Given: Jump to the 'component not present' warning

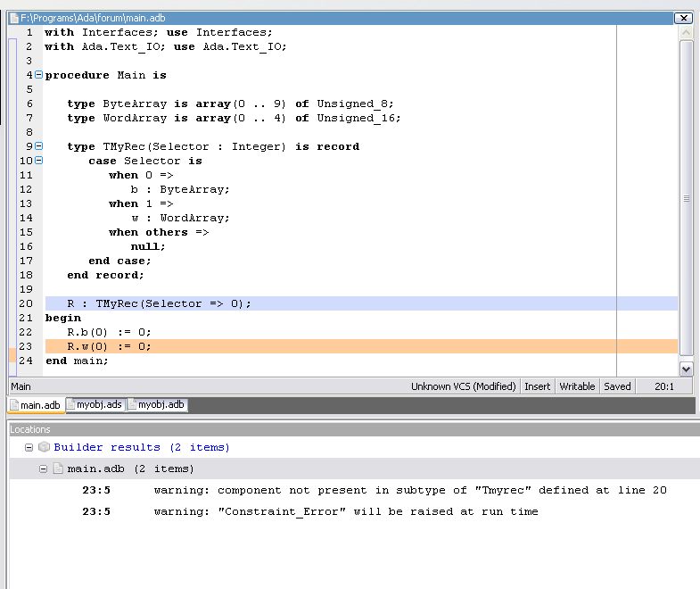Looking at the screenshot, I should tap(409, 490).
